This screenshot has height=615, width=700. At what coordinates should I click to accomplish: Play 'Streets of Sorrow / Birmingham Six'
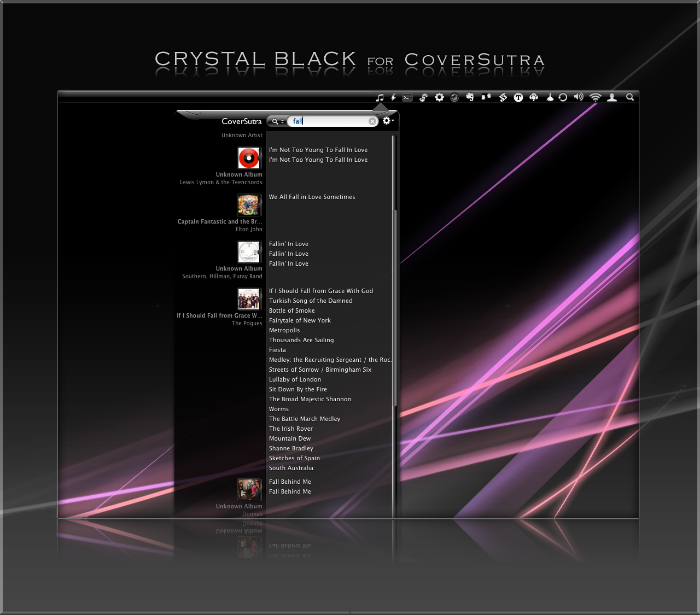coord(320,370)
